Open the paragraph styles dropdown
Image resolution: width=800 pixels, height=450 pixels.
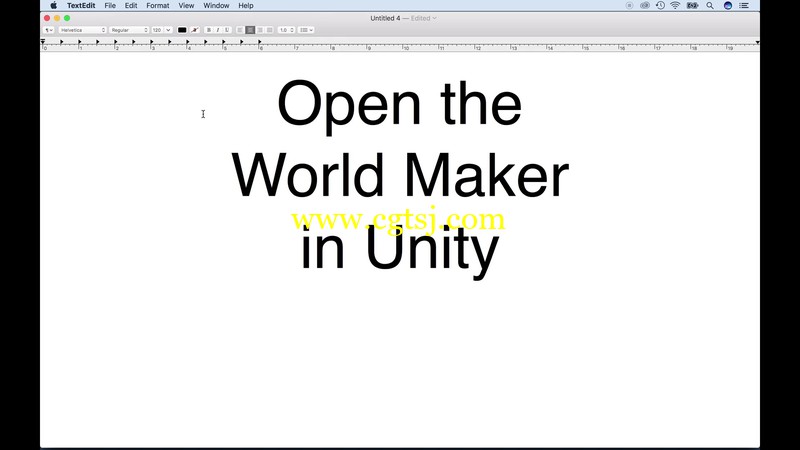click(49, 30)
